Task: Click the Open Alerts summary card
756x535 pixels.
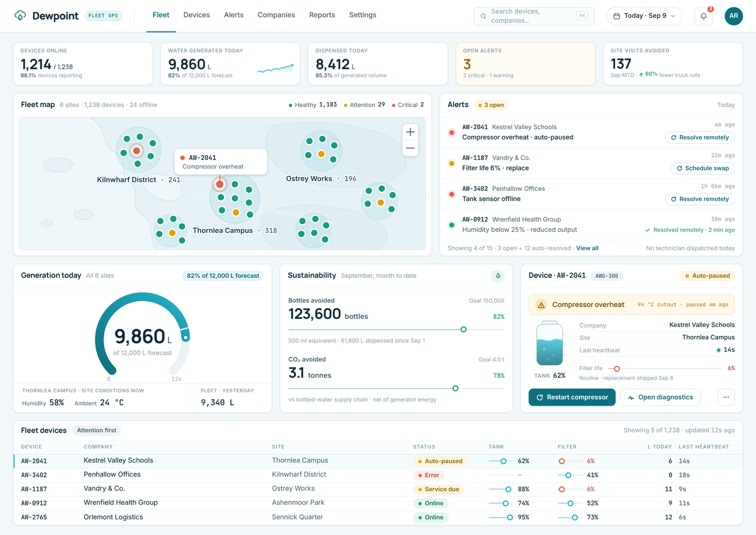Action: click(525, 64)
